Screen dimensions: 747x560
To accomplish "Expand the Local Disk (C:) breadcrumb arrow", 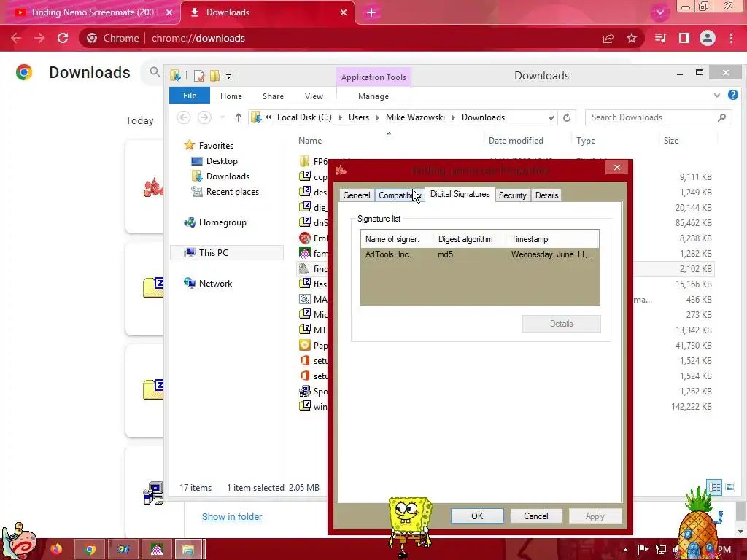I will (x=340, y=117).
